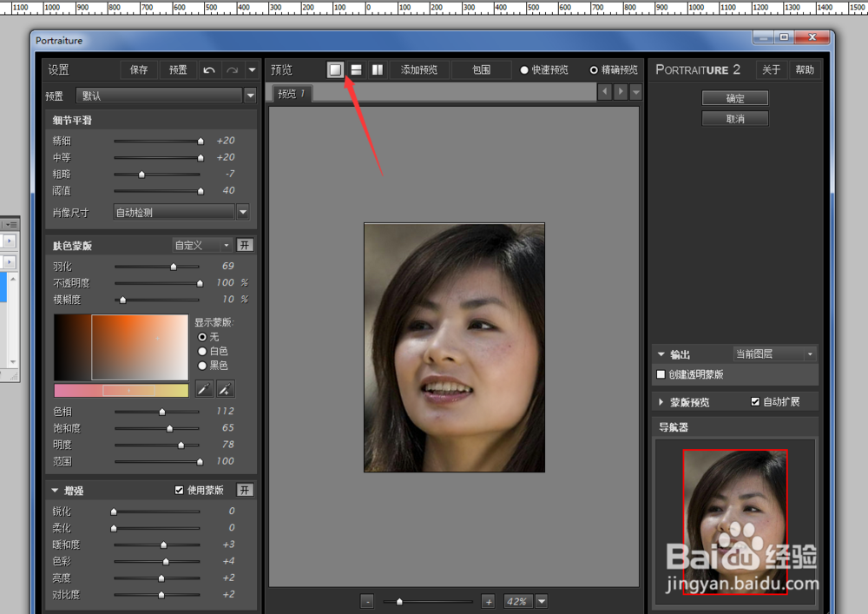
Task: Open output current layer dropdown
Action: point(774,353)
